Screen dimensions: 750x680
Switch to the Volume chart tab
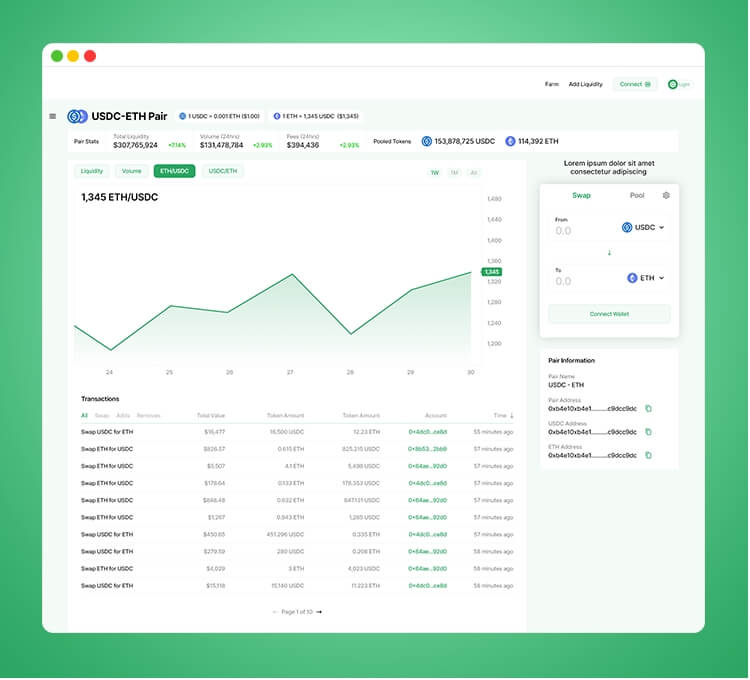[132, 171]
